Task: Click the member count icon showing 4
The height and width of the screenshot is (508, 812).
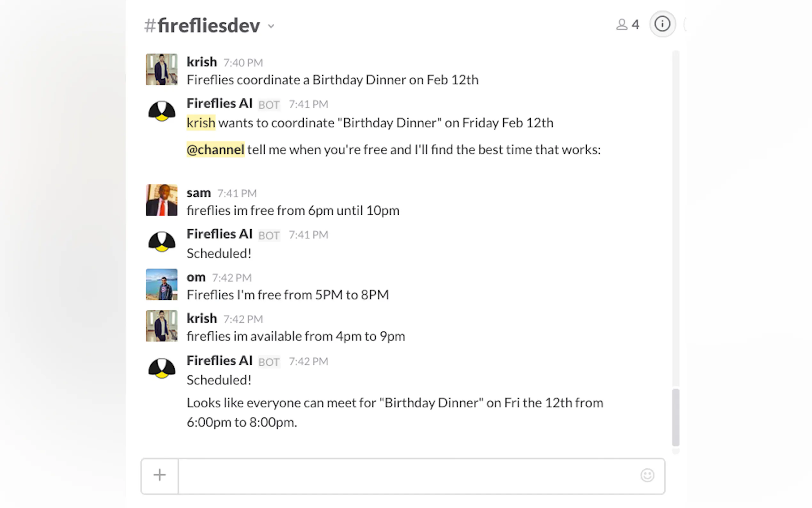Action: (x=627, y=25)
